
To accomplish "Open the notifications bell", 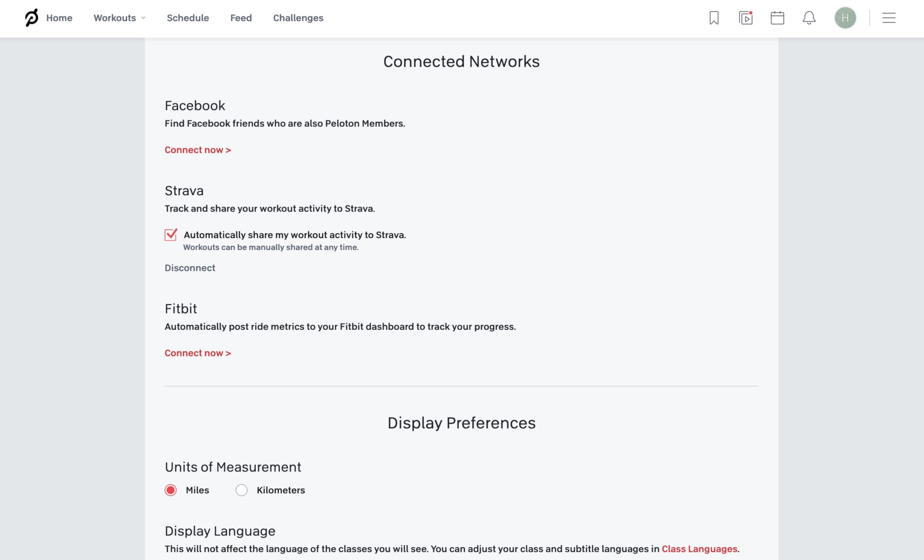I will point(809,18).
